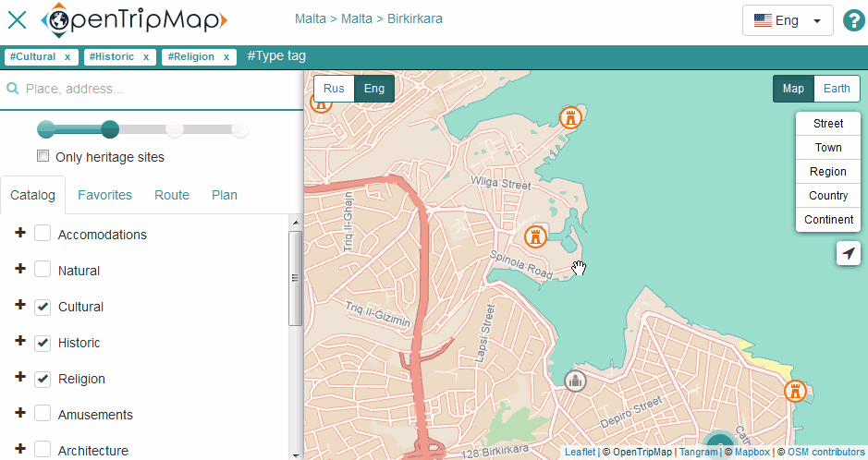Enable the Only heritage sites checkbox
This screenshot has width=868, height=460.
click(x=43, y=156)
